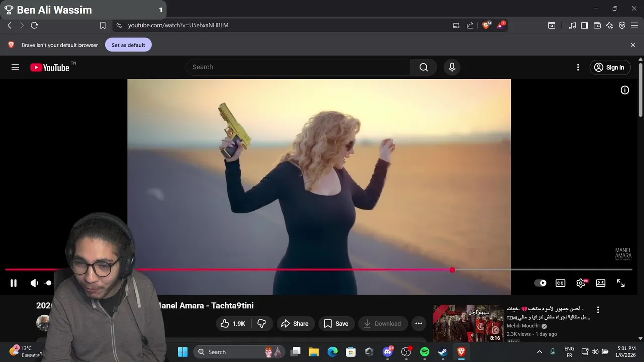Open Microsoft Edge from the taskbar
Image resolution: width=644 pixels, height=362 pixels.
tap(333, 352)
